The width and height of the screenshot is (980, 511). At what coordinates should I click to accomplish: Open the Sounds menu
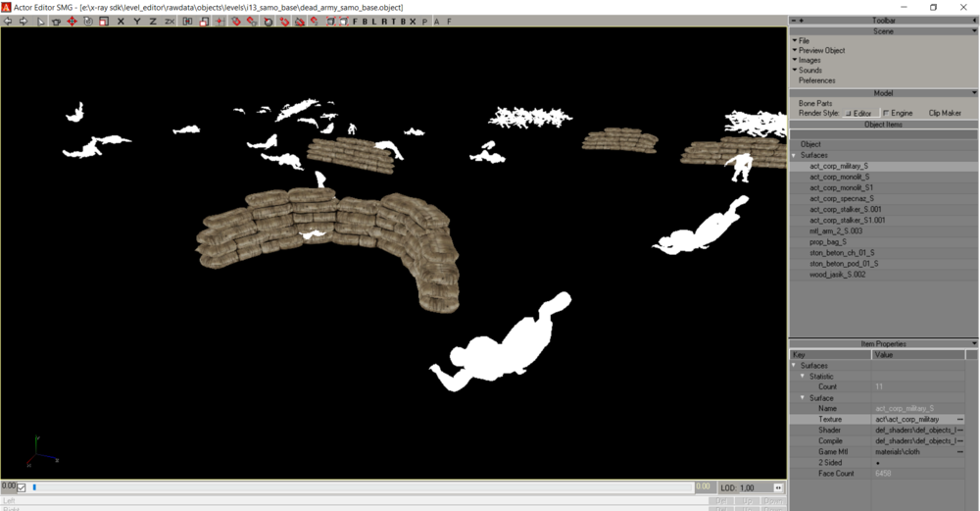coord(810,71)
